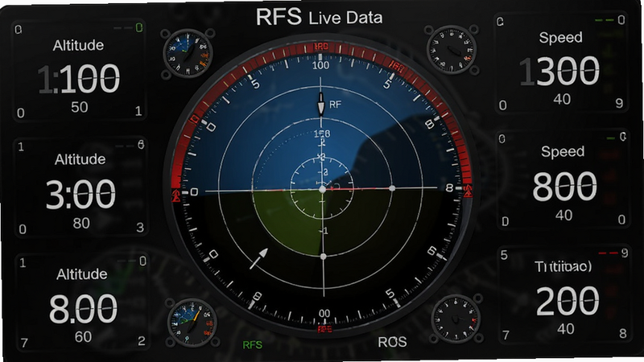644x362 pixels.
Task: Toggle the green dash indicator in Speed 1300 panel
Action: click(x=605, y=19)
